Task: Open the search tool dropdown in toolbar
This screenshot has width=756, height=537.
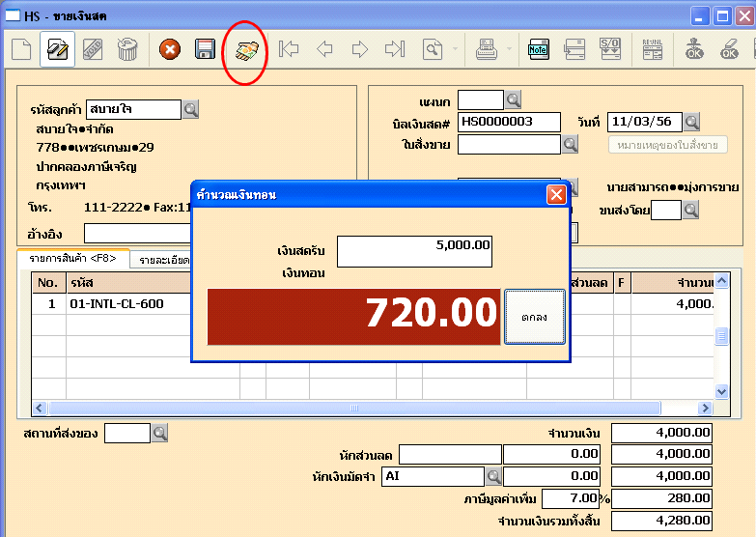Action: click(x=456, y=49)
